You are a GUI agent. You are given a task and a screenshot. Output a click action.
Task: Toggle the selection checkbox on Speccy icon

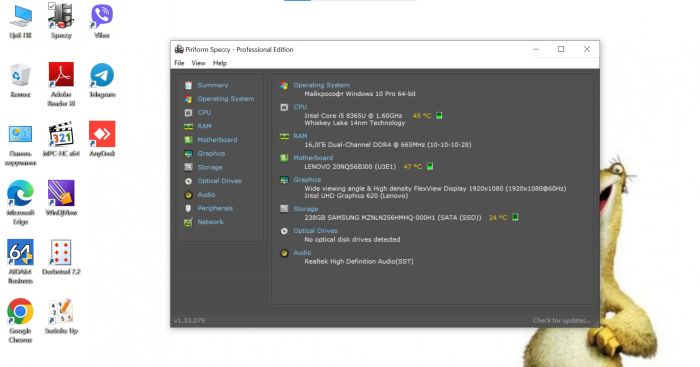coord(51,6)
